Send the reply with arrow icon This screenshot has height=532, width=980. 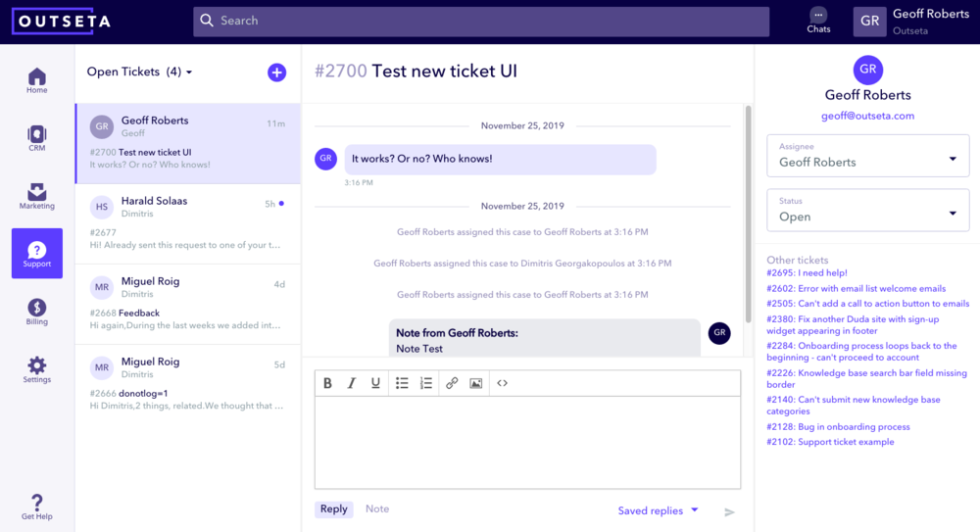click(x=729, y=511)
